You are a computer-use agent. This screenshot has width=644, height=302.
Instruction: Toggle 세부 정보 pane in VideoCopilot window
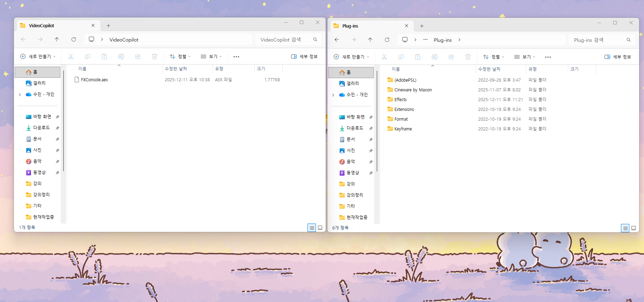pyautogui.click(x=304, y=56)
